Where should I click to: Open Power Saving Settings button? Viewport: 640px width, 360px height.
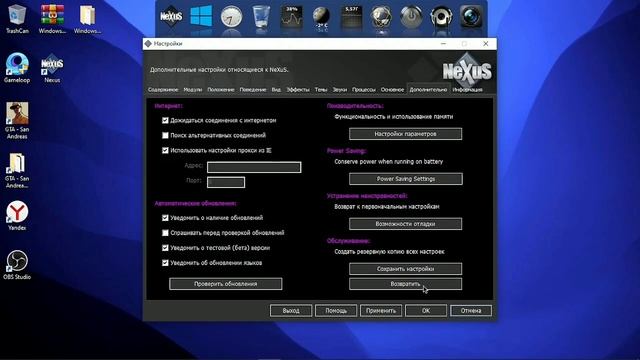click(x=406, y=179)
